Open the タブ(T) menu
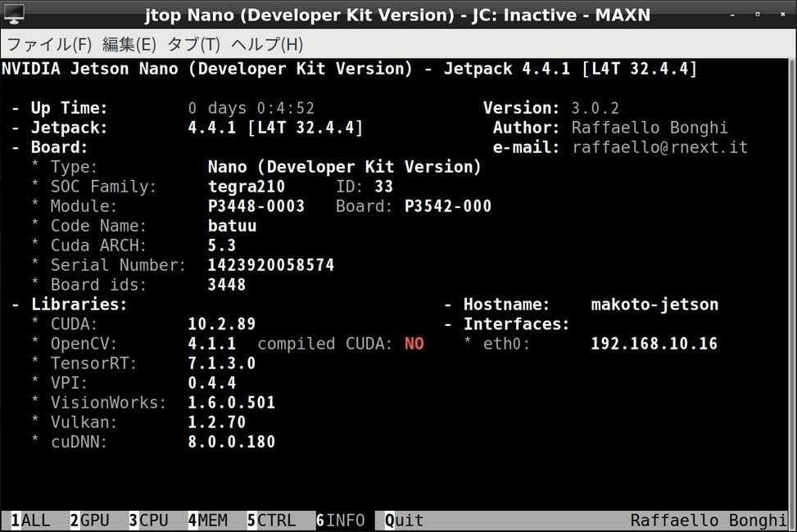The image size is (797, 532). [x=193, y=45]
